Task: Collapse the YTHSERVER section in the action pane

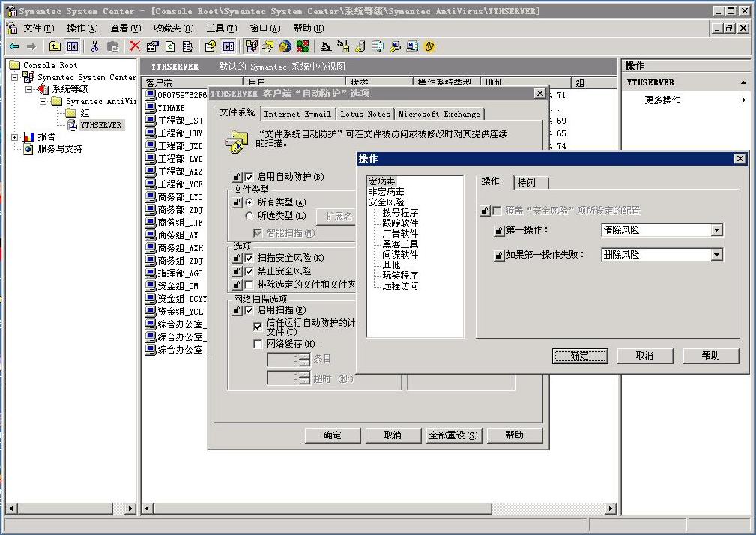Action: coord(743,83)
